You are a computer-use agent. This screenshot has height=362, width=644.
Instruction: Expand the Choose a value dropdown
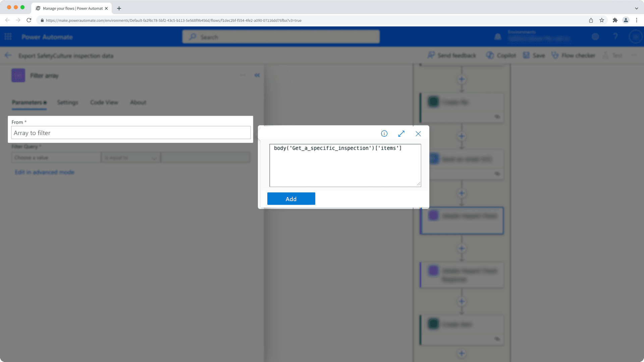[55, 157]
